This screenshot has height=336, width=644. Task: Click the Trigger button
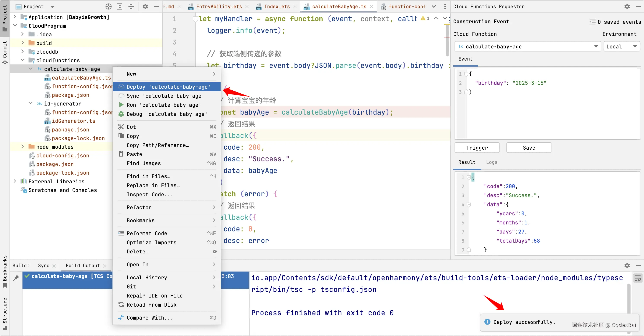pyautogui.click(x=477, y=148)
